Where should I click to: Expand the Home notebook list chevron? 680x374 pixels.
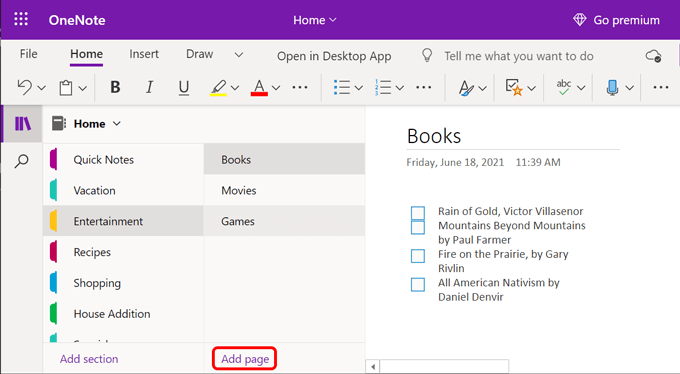(x=117, y=124)
